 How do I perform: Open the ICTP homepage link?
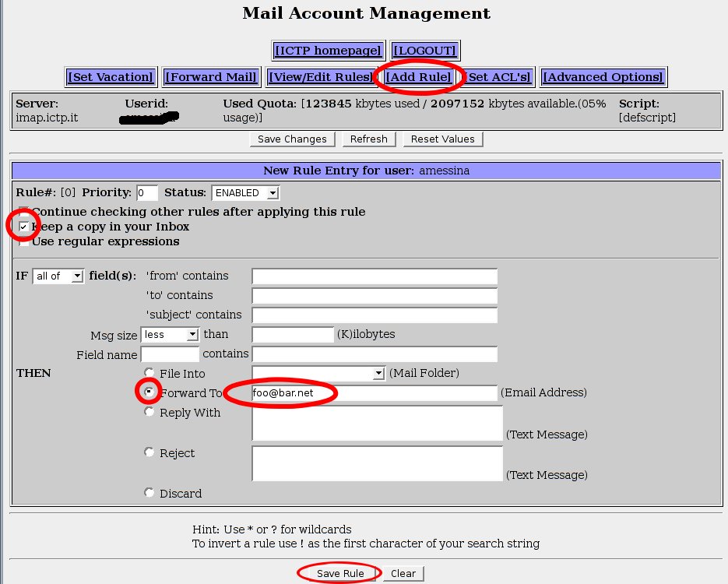pos(328,51)
